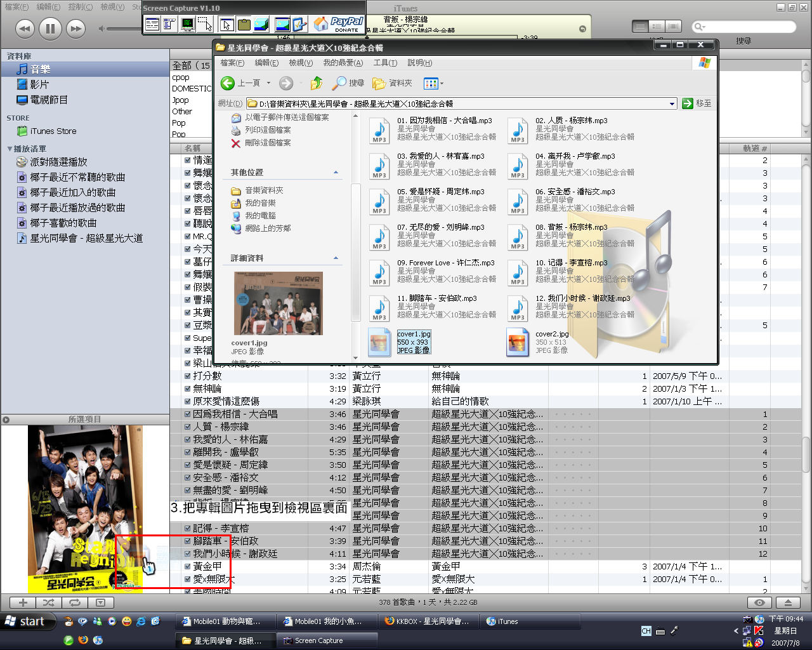This screenshot has height=650, width=812.
Task: Uncheck 我愛的人 - 林宥嘉 song
Action: (188, 439)
